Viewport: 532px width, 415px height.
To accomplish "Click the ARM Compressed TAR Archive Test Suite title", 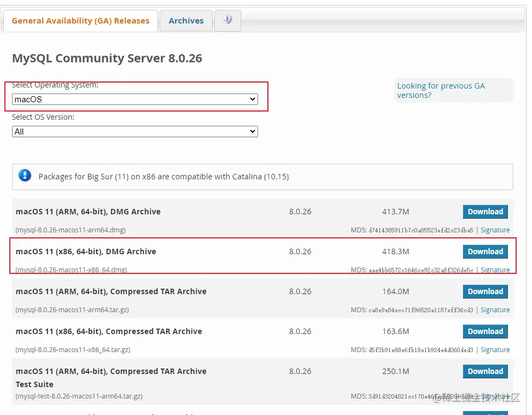I will 111,378.
